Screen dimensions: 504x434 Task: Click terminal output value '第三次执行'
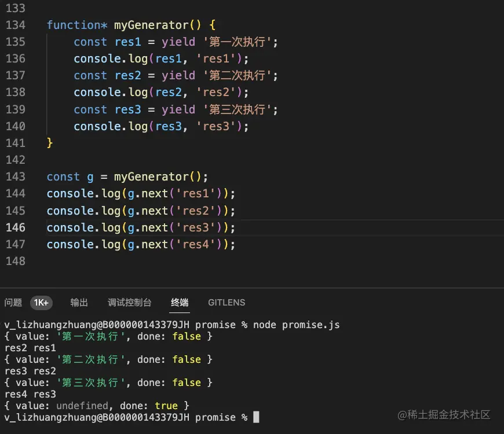tap(90, 382)
